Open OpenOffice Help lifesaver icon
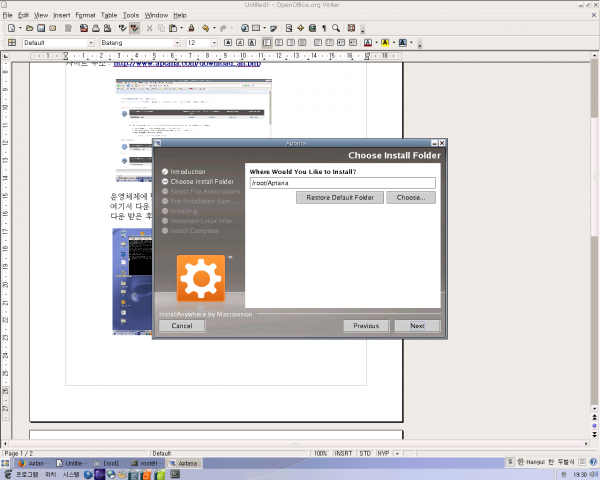600x480 pixels. point(351,28)
